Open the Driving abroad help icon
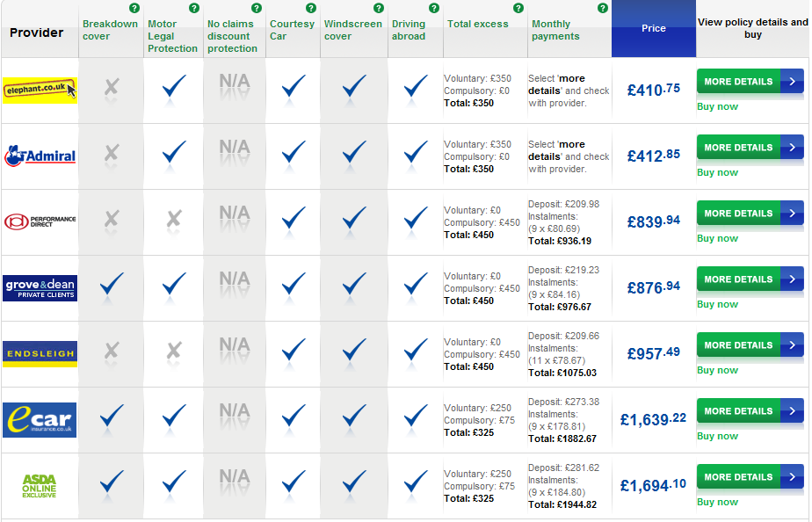 (434, 8)
